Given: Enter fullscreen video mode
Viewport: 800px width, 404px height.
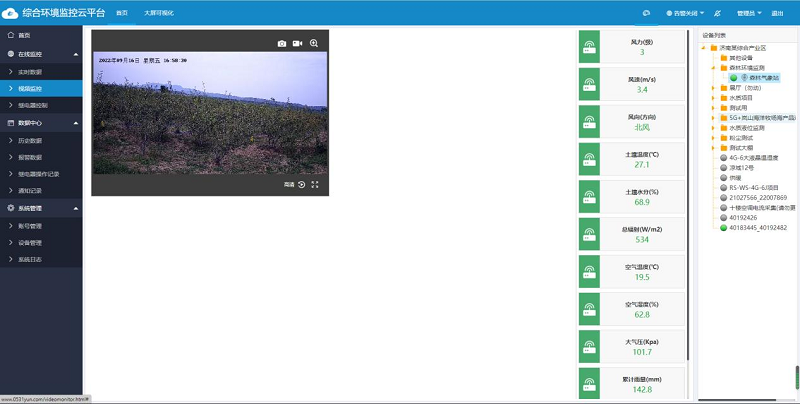Looking at the screenshot, I should (x=315, y=185).
